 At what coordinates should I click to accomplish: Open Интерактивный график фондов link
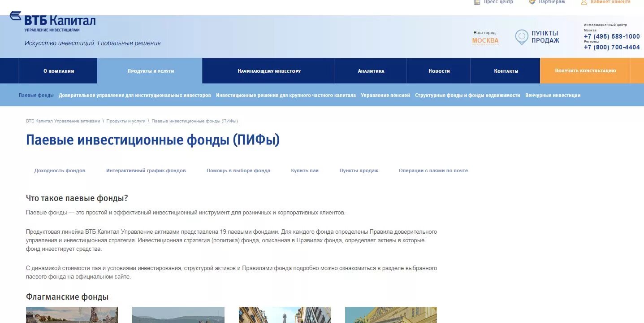coord(146,170)
